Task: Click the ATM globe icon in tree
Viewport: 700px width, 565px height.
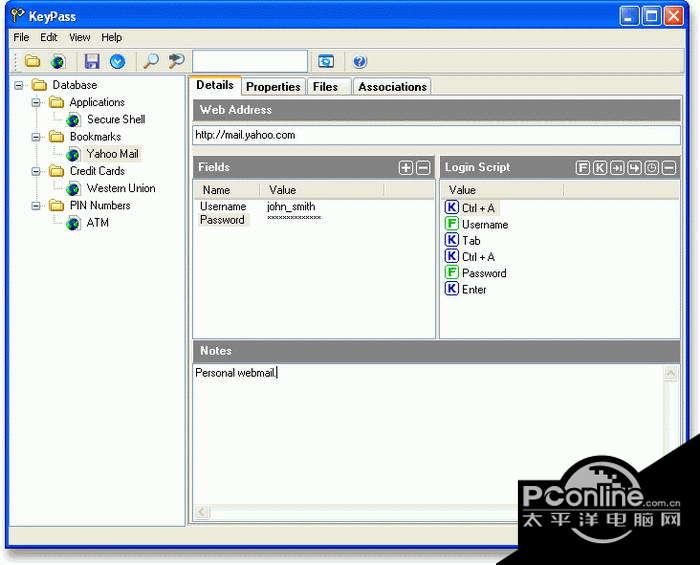Action: pyautogui.click(x=73, y=224)
